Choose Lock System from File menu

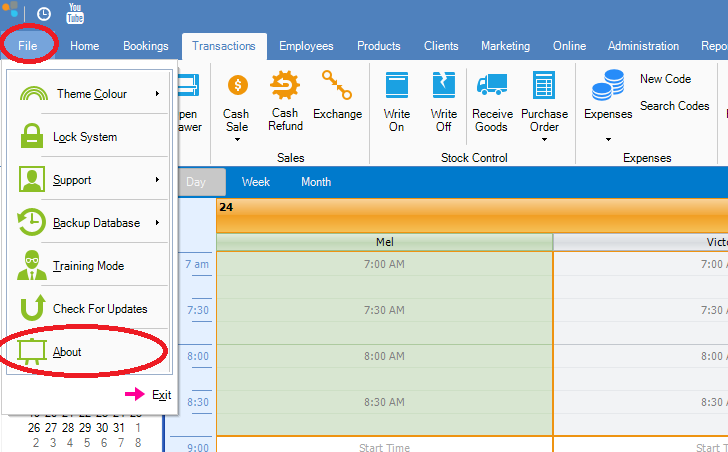click(x=85, y=137)
